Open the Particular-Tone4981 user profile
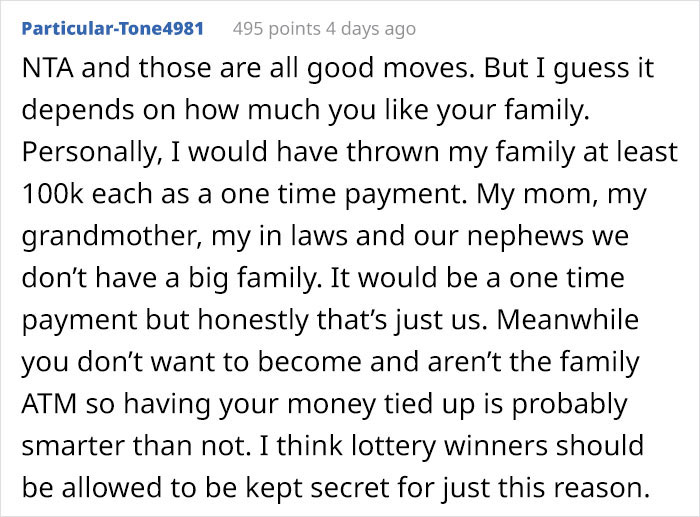The image size is (700, 517). pyautogui.click(x=112, y=29)
